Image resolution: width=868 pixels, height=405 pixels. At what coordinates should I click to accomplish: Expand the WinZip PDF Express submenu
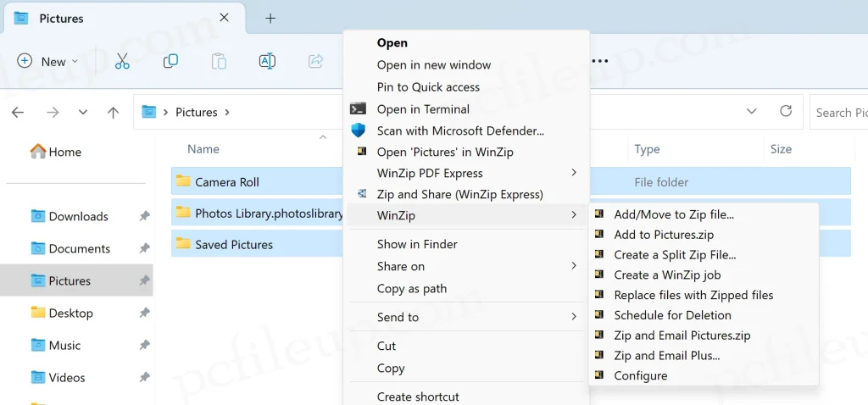point(574,173)
